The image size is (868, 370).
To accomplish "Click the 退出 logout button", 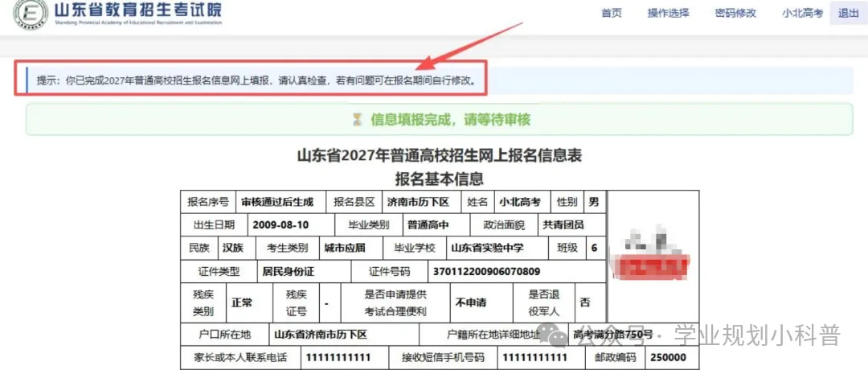I will pyautogui.click(x=848, y=14).
